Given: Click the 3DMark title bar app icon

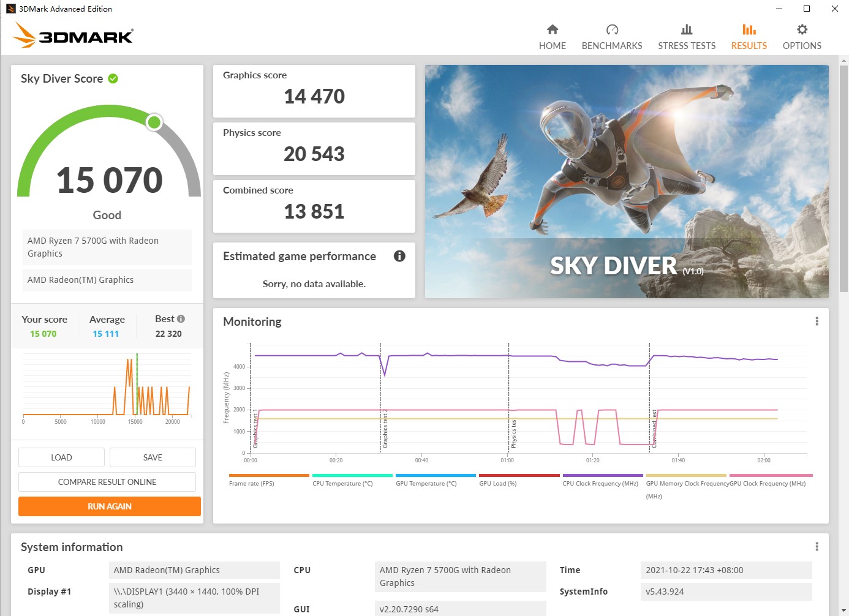Looking at the screenshot, I should click(x=10, y=9).
